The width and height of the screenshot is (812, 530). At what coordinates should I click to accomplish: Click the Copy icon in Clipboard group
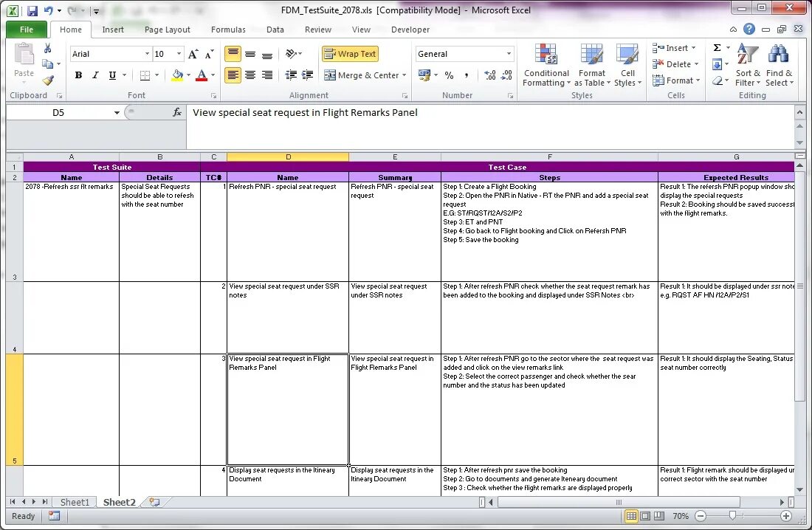(48, 64)
